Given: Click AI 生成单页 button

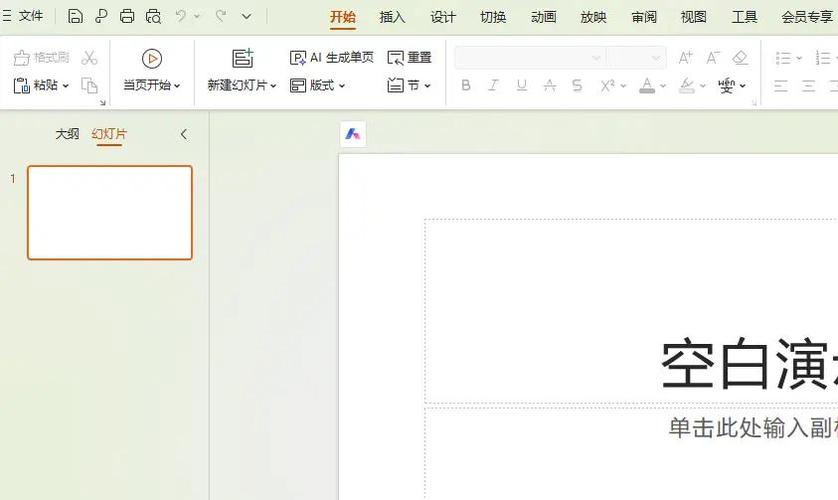Looking at the screenshot, I should [x=331, y=57].
